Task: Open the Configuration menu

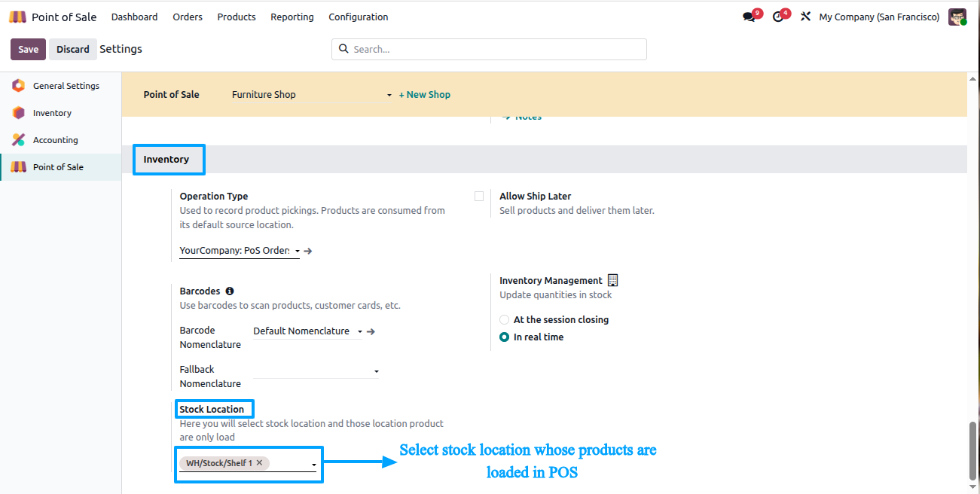Action: point(359,17)
